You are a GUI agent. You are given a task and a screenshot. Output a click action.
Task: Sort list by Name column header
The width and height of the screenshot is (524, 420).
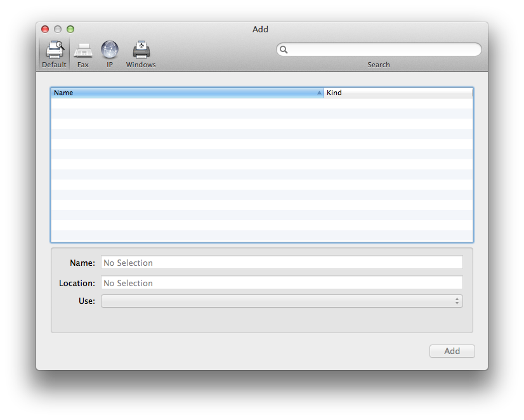[187, 93]
